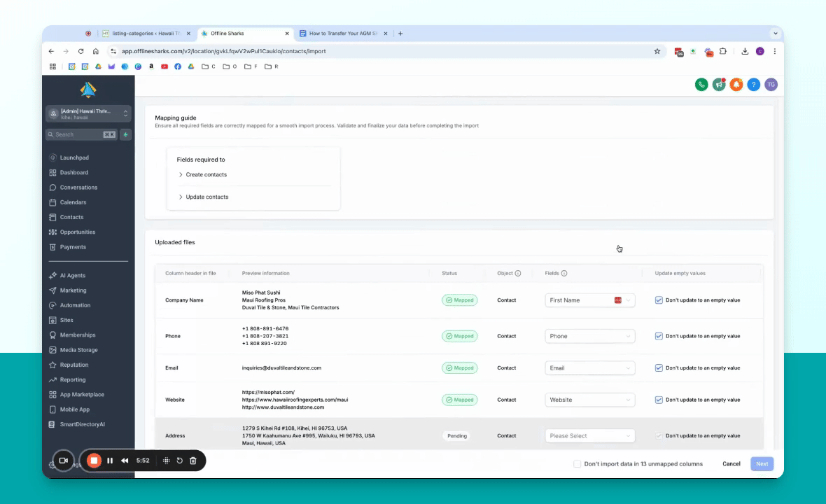Click the green lightning quick-action button
826x504 pixels.
coord(125,134)
